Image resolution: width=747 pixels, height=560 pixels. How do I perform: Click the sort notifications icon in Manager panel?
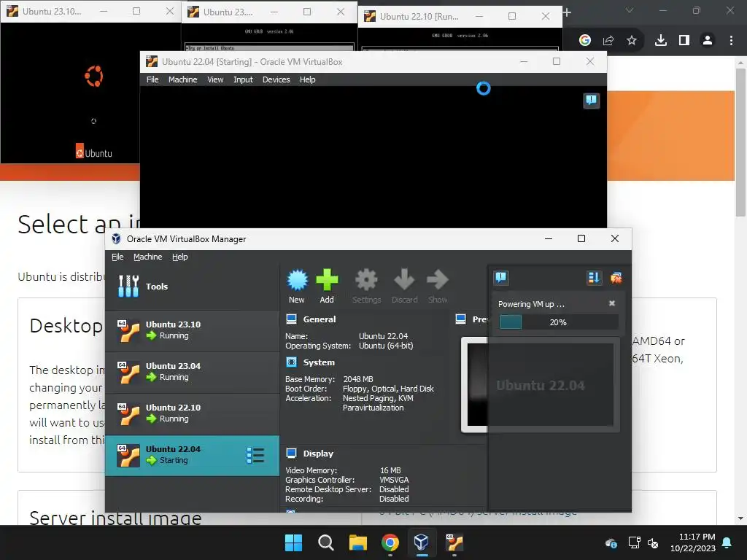tap(594, 278)
